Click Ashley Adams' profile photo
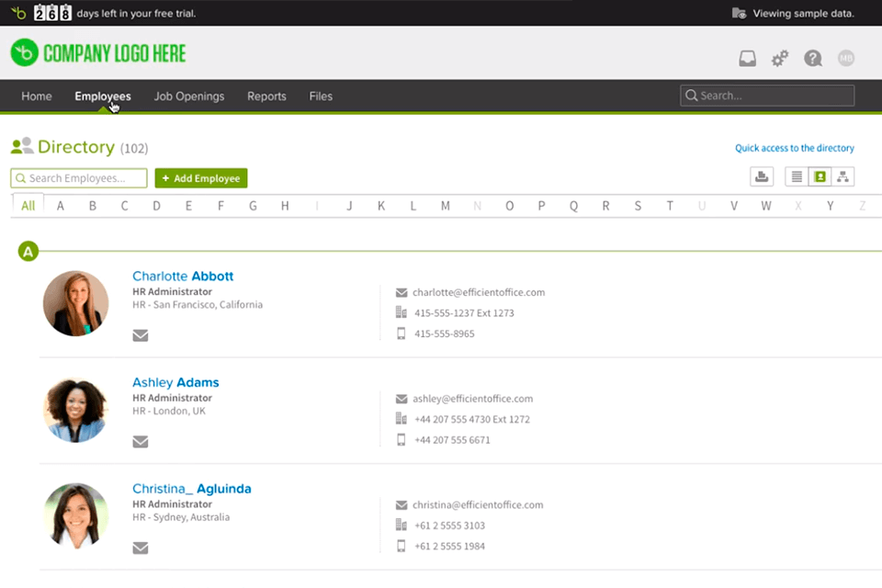 tap(76, 410)
